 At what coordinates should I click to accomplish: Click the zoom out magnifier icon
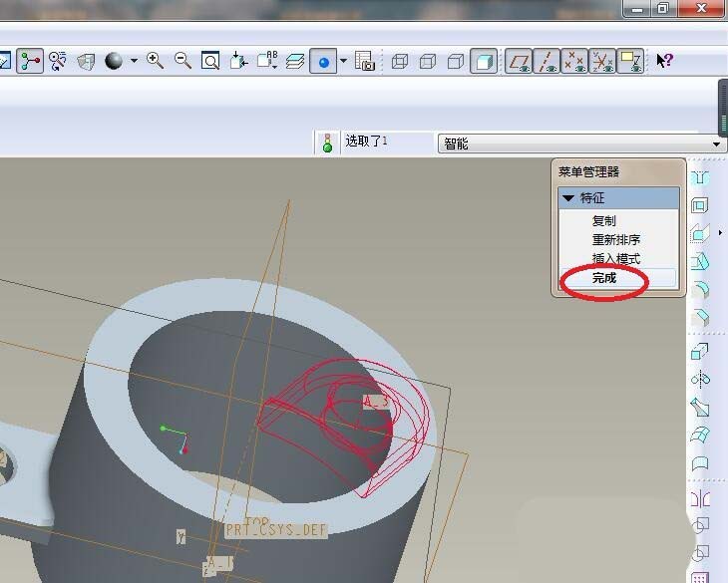point(182,61)
